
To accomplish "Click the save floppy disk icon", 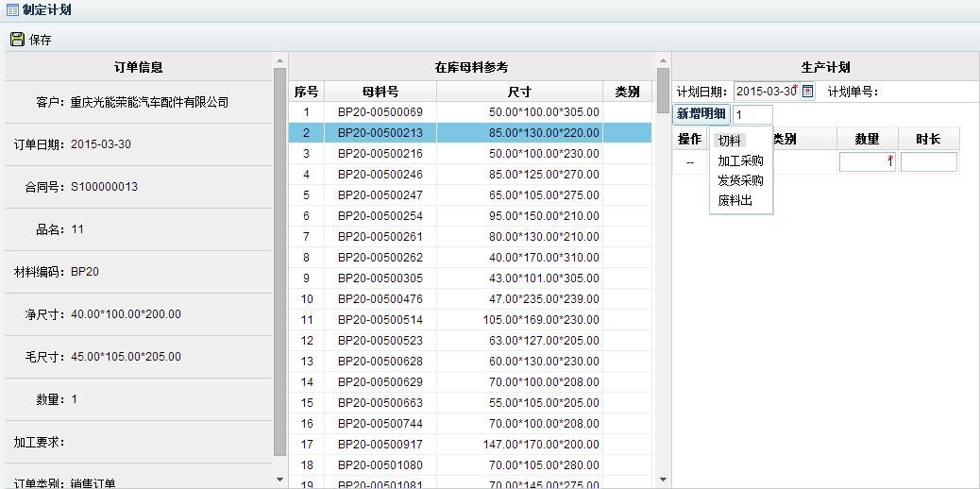I will click(18, 40).
